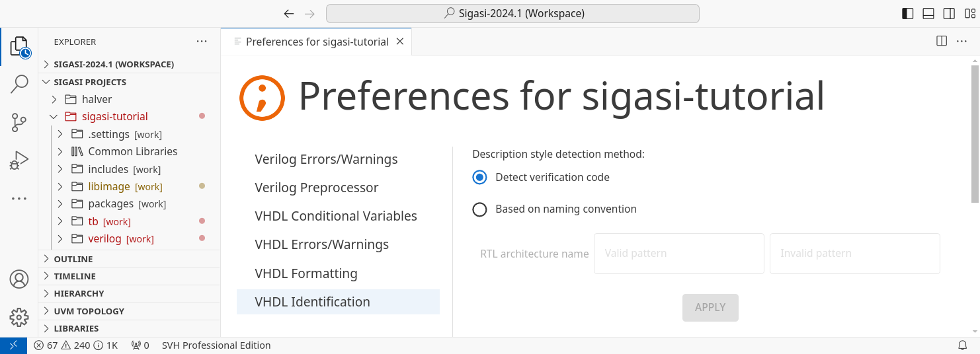The image size is (980, 354).
Task: Click the editor vertical scrollbar
Action: tap(975, 134)
